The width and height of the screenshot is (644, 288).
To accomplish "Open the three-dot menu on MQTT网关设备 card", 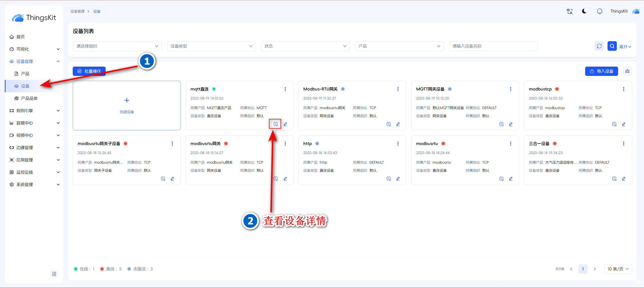I will pyautogui.click(x=510, y=89).
